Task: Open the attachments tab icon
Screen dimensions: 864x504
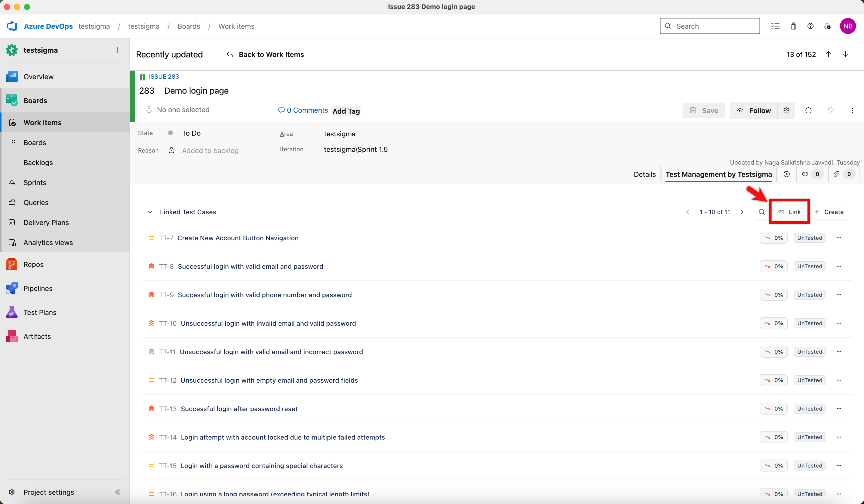Action: tap(836, 174)
